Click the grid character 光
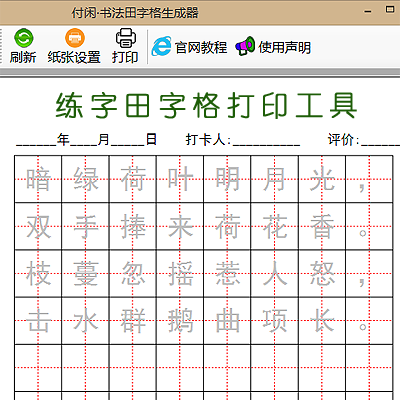Image resolution: width=400 pixels, height=400 pixels. (x=322, y=179)
